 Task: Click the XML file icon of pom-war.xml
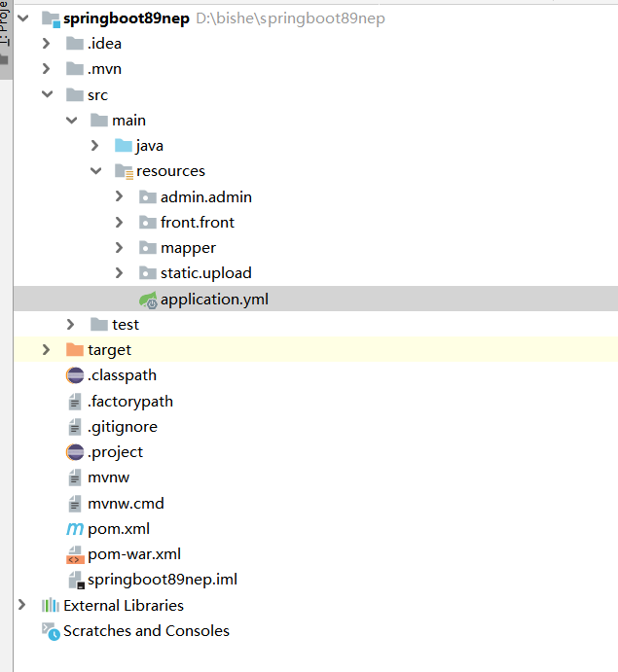pyautogui.click(x=75, y=554)
